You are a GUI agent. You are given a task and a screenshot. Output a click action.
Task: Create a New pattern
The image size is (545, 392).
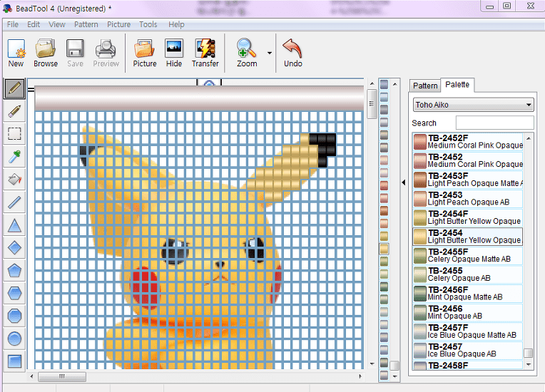click(16, 53)
